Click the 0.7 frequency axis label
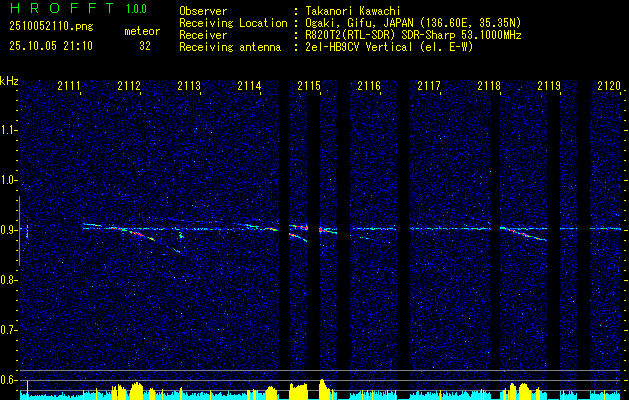This screenshot has width=629, height=400. (8, 330)
